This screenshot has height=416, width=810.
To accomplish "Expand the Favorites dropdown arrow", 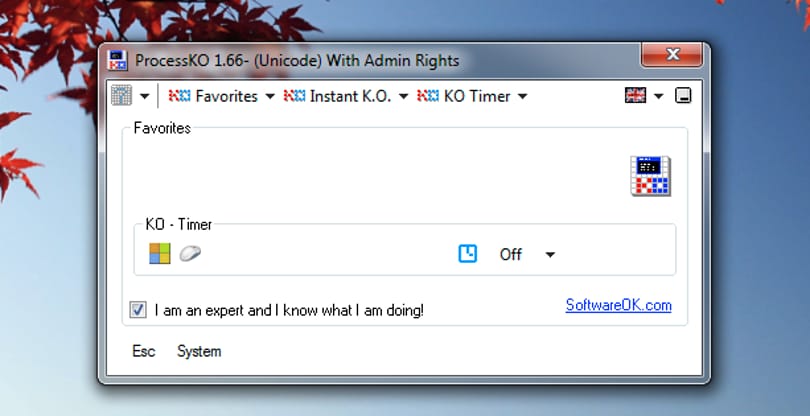I will pos(270,96).
